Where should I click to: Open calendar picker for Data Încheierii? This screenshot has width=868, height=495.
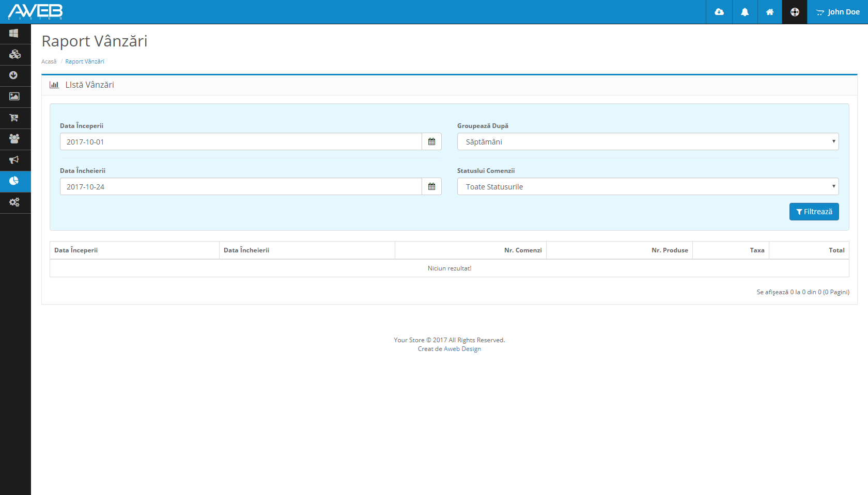pos(431,187)
